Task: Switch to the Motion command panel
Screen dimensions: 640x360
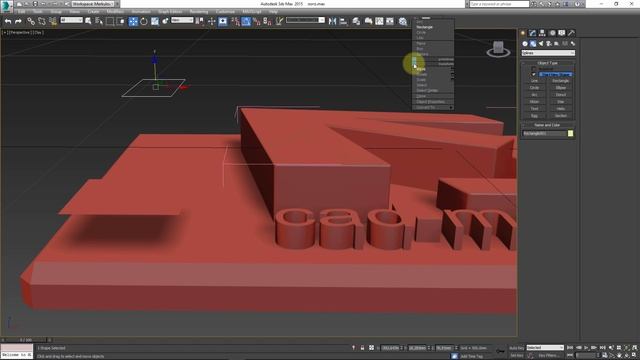Action: pos(552,33)
